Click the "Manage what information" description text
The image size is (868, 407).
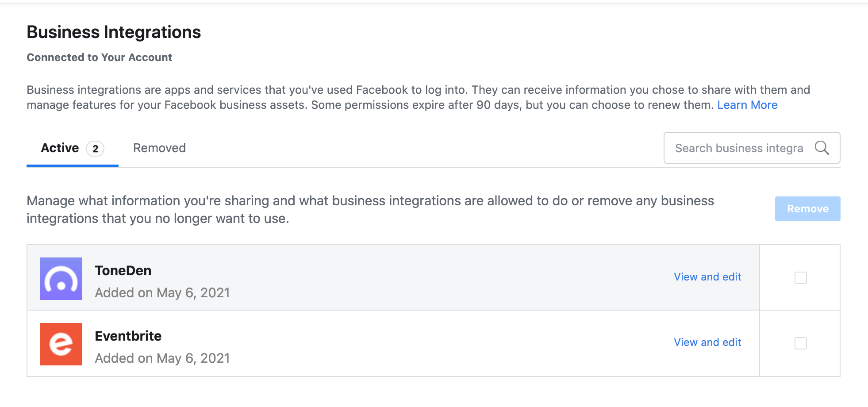370,210
